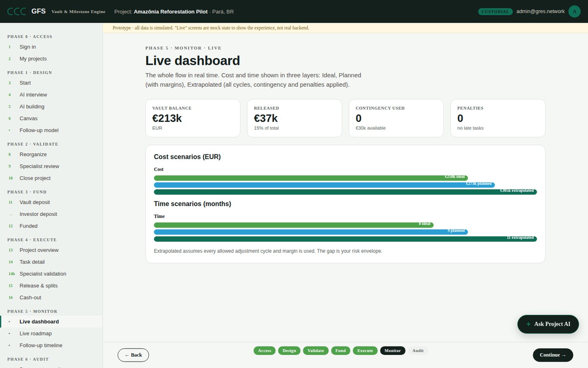Click the GFS logo icon
The width and height of the screenshot is (588, 368).
click(17, 11)
